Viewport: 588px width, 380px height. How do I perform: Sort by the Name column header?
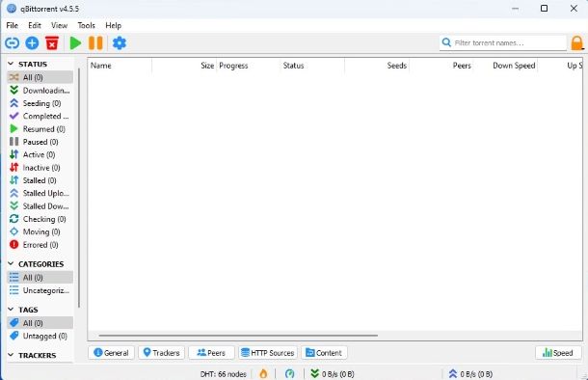(120, 66)
